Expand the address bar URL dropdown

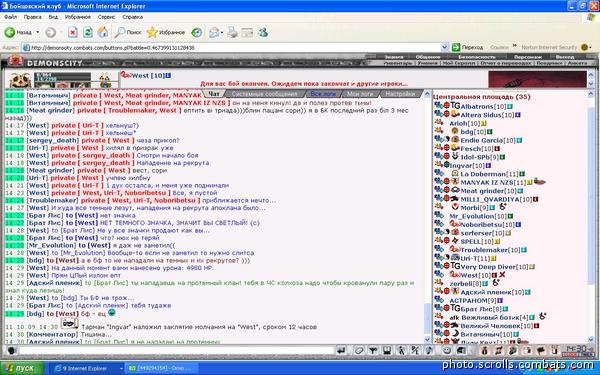click(444, 47)
